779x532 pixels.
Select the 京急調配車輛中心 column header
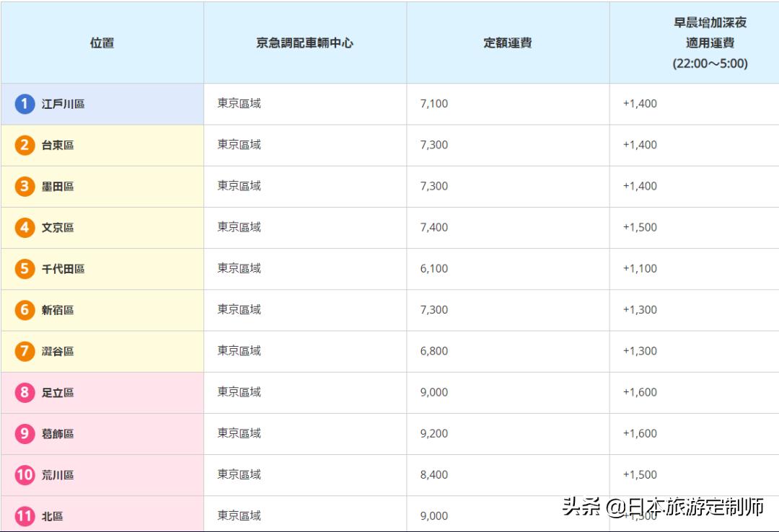point(304,42)
